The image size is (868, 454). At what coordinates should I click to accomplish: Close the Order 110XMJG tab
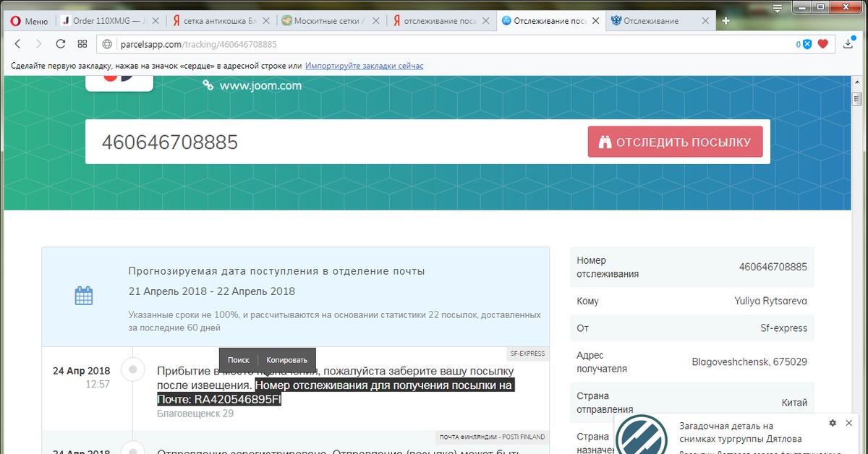pyautogui.click(x=156, y=22)
